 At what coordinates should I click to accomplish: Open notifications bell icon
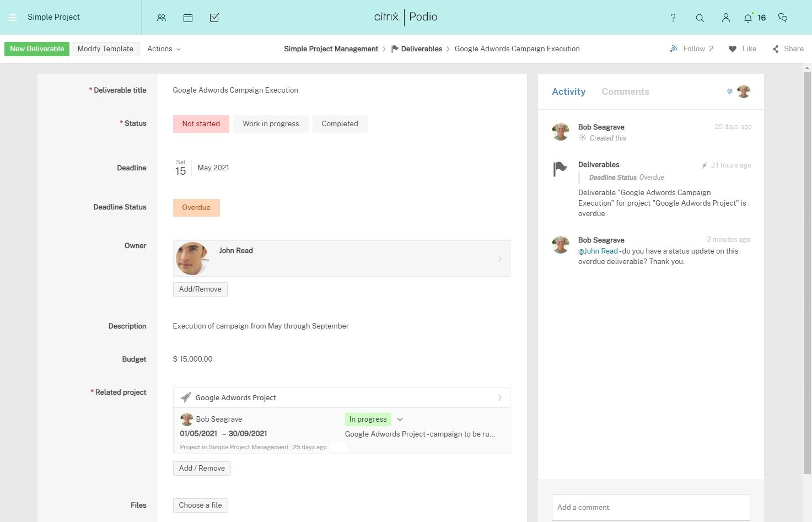[x=748, y=18]
